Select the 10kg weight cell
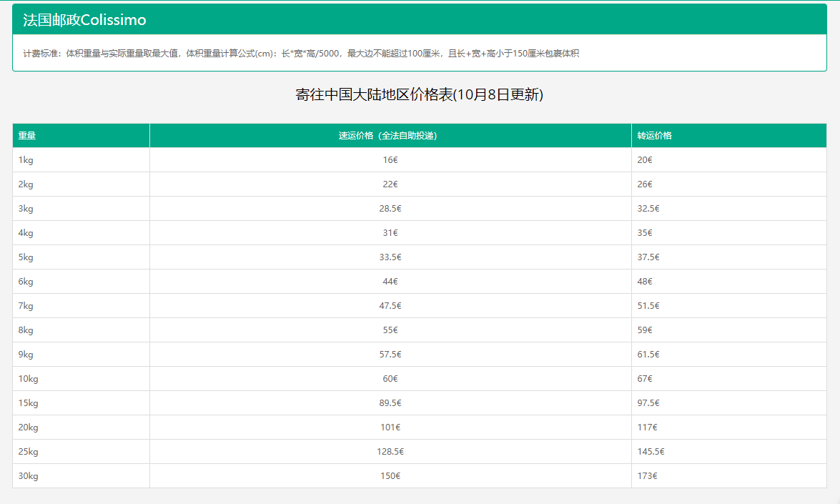 [x=81, y=379]
